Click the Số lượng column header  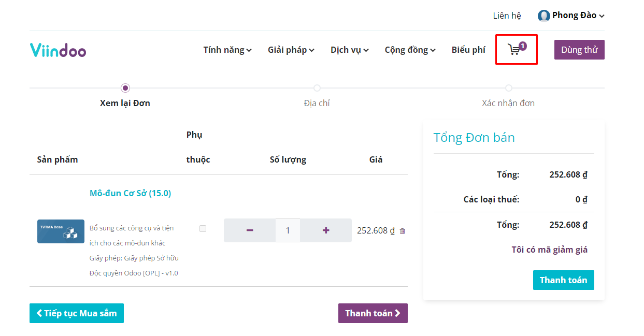click(x=288, y=159)
